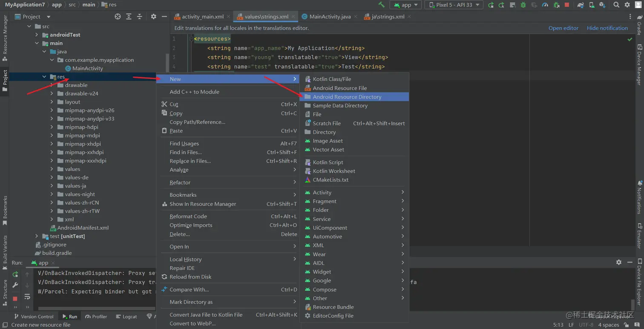
Task: Open Project panel options gear
Action: coord(153,17)
